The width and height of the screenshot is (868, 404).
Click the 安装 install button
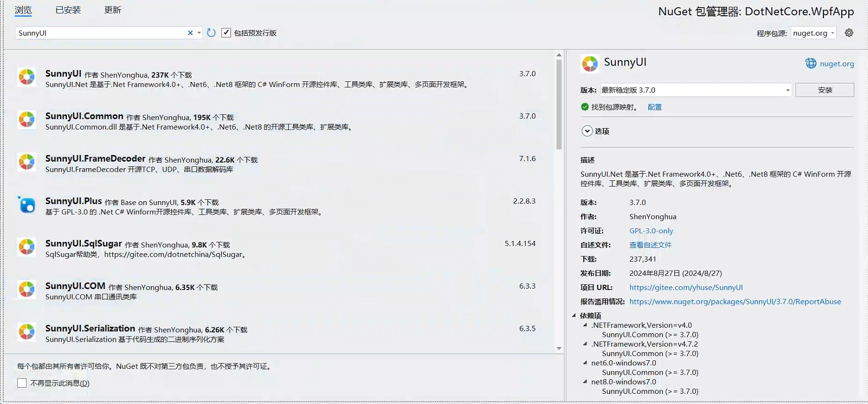click(x=824, y=90)
